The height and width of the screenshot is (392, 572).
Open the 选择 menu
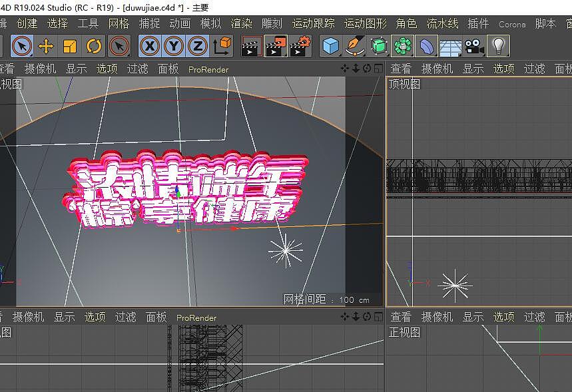[x=58, y=24]
